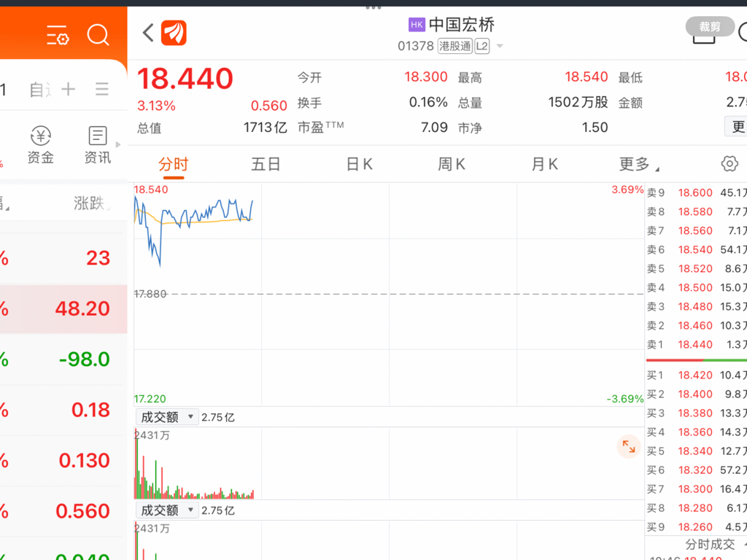Select the watchlist row showing 23

pos(64,259)
